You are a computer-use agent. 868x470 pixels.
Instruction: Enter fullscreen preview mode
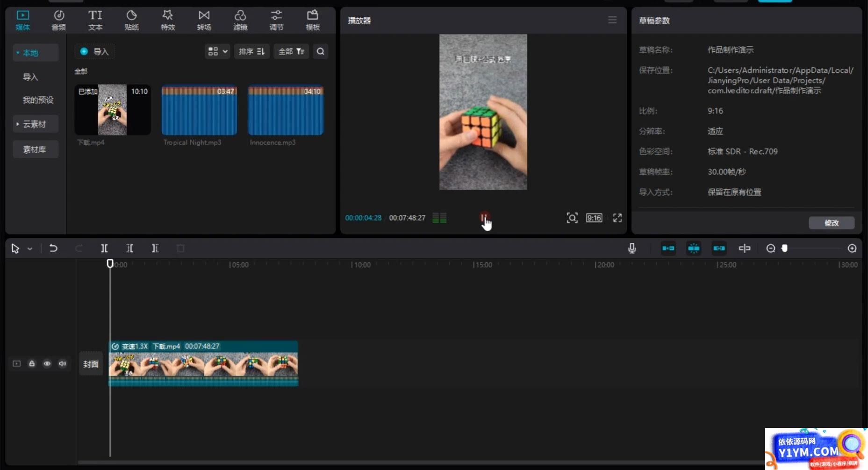tap(617, 218)
